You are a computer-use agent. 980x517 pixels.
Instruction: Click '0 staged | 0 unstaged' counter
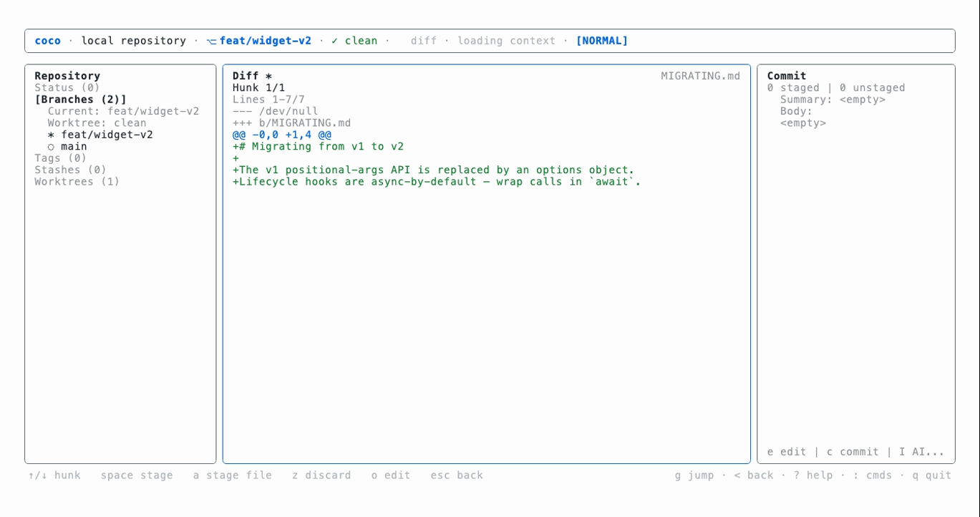point(836,88)
